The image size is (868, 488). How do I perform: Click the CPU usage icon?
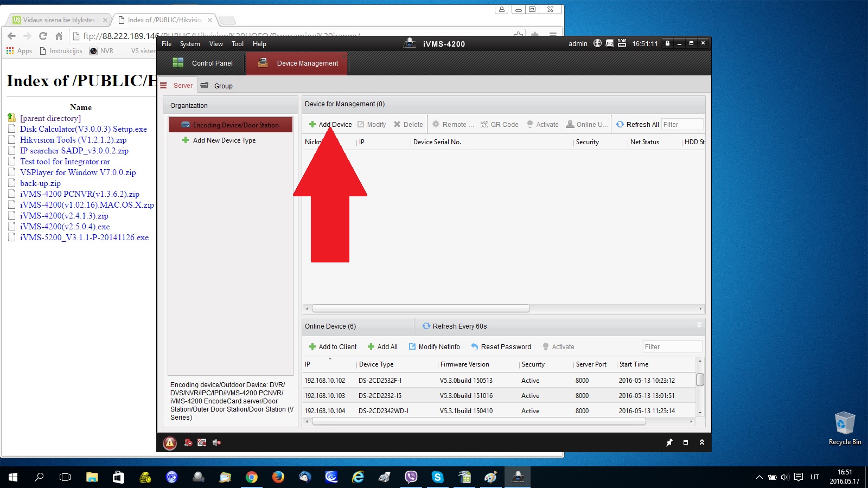[x=610, y=43]
